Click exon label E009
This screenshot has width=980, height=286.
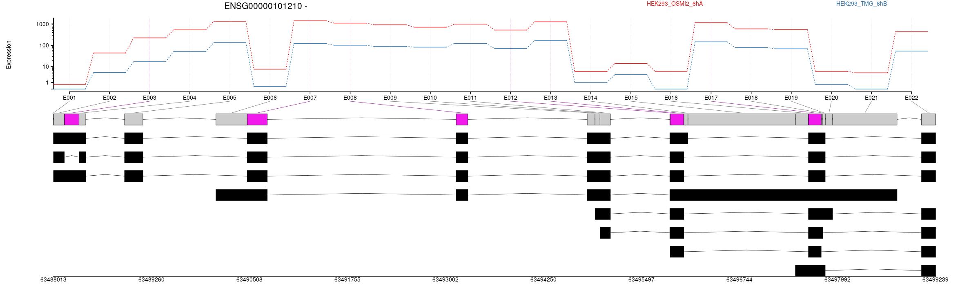point(390,98)
